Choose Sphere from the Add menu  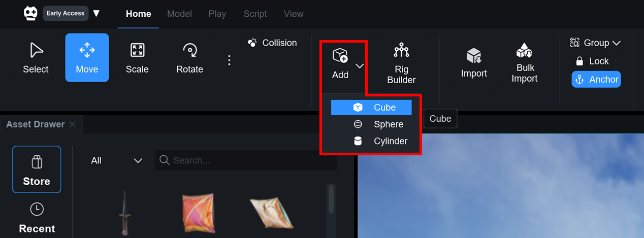point(388,124)
